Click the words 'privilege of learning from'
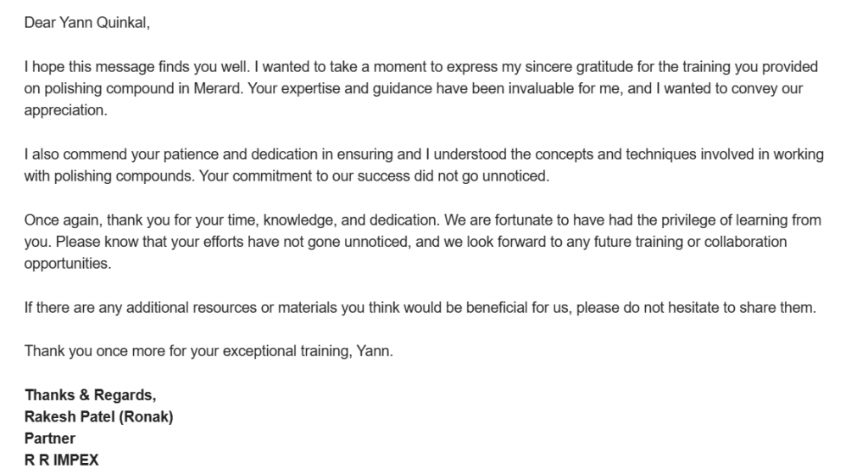 pyautogui.click(x=738, y=220)
